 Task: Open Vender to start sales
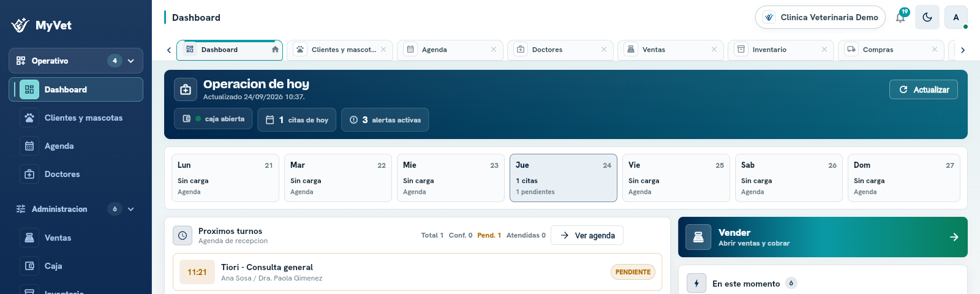click(x=823, y=237)
